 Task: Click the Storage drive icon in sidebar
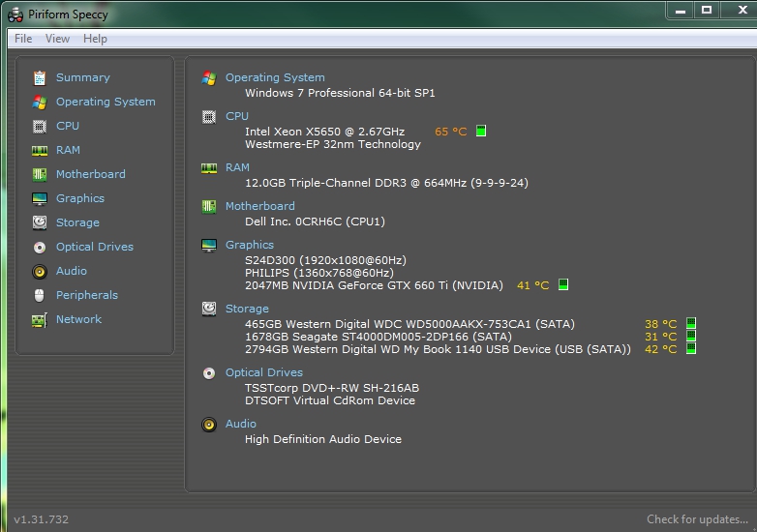pyautogui.click(x=40, y=222)
